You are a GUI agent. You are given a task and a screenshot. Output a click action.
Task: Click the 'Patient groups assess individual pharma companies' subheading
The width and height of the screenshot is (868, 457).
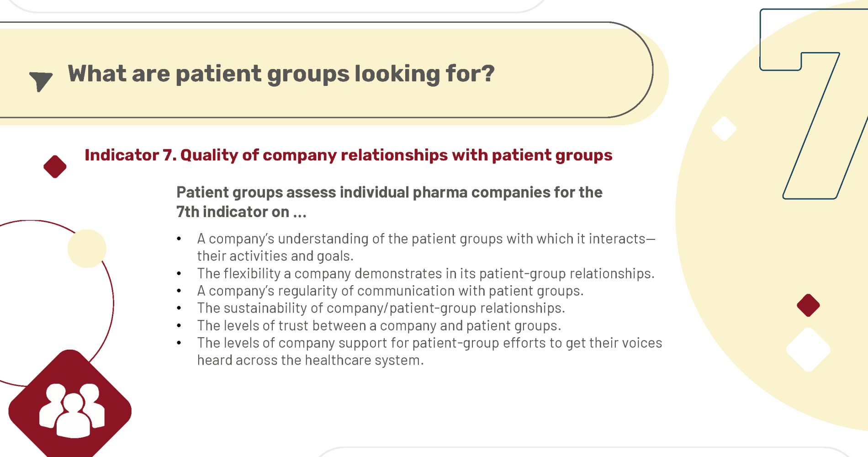pyautogui.click(x=389, y=202)
